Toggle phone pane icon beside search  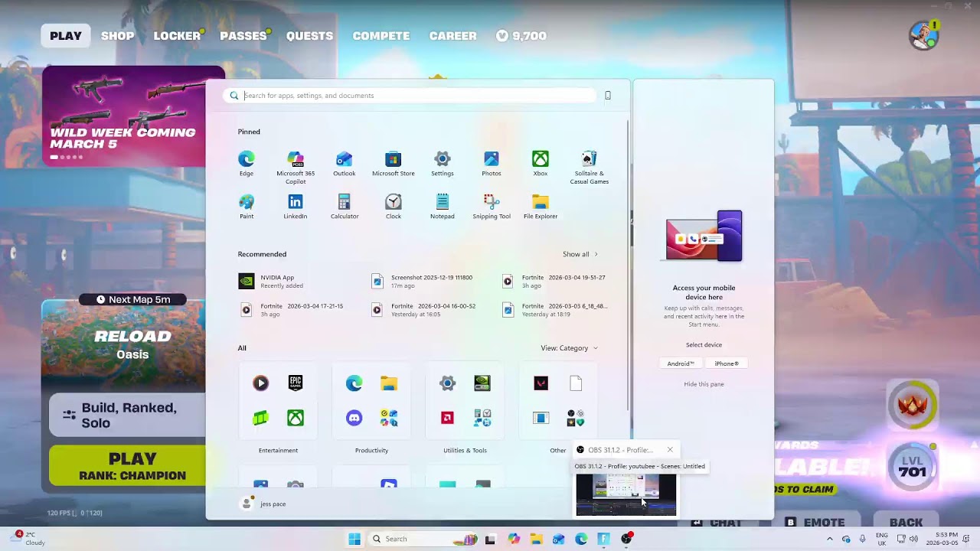pyautogui.click(x=608, y=96)
